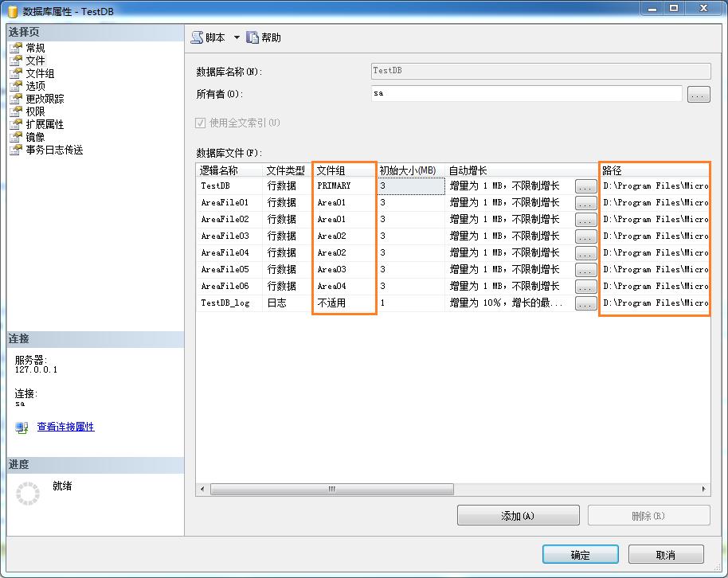
Task: Click the 事务日志传送 page icon
Action: 16,150
